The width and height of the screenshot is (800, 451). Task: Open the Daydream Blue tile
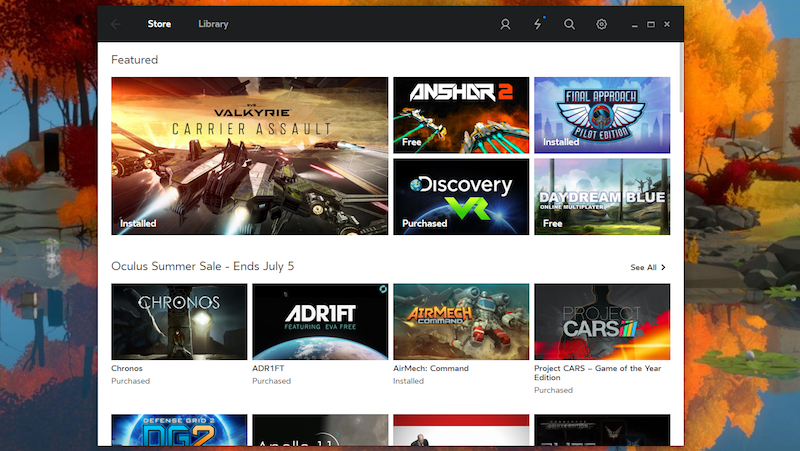[602, 196]
